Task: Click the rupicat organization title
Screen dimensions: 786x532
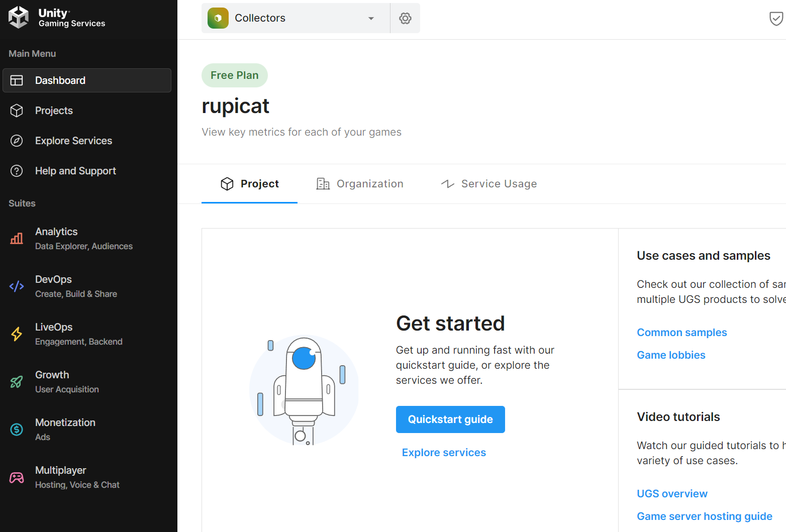Action: [235, 106]
